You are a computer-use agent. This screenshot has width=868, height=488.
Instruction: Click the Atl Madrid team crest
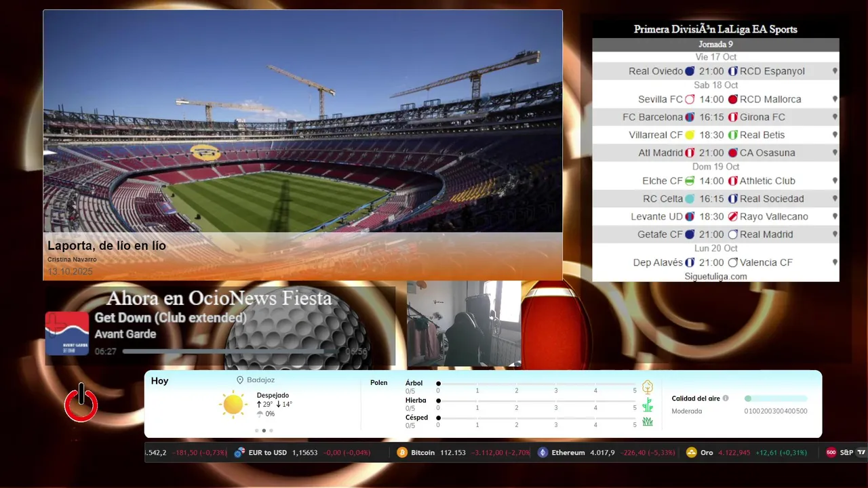click(x=690, y=153)
